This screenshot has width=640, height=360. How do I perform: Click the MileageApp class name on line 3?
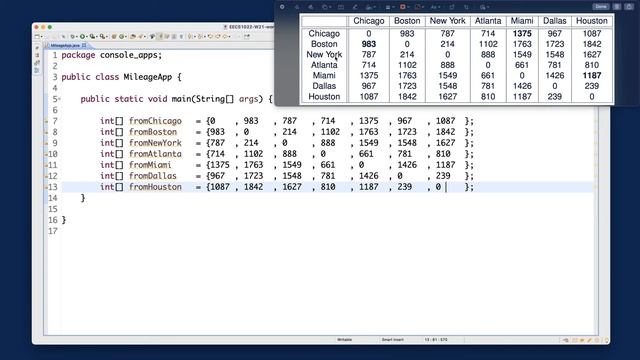tap(148, 77)
